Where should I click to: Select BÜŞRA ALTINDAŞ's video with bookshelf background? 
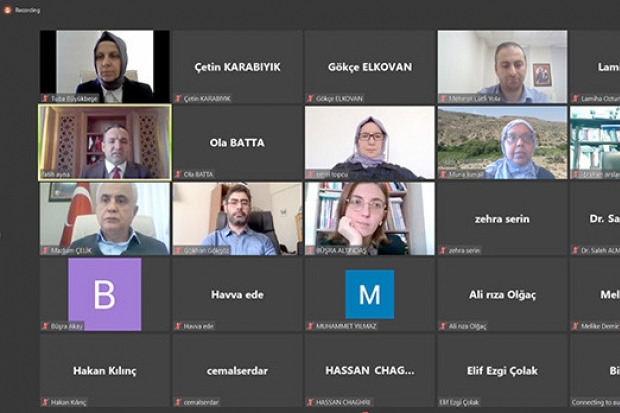coord(370,218)
